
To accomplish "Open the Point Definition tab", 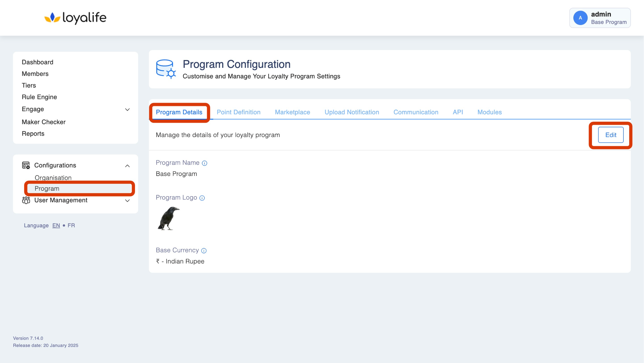I will pos(239,112).
